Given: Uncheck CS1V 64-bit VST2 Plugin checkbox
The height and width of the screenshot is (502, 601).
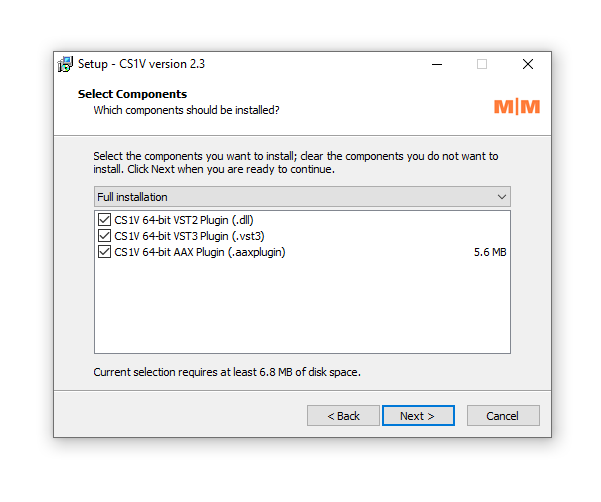Looking at the screenshot, I should (104, 220).
